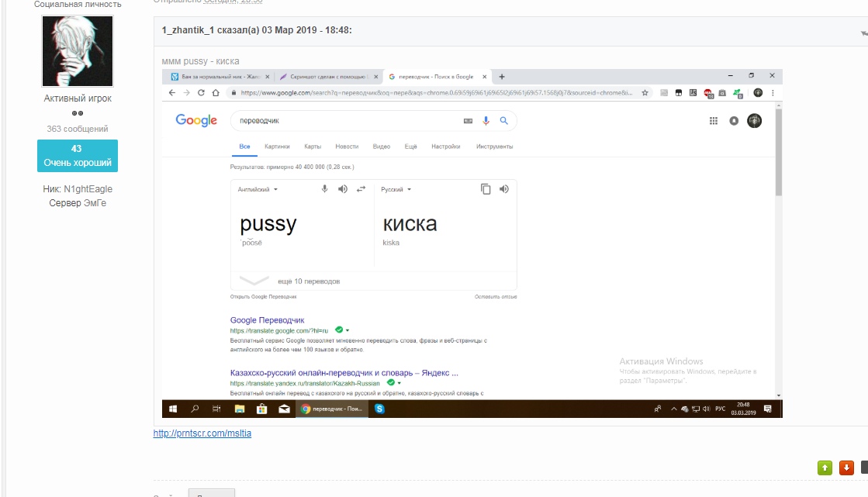Click the listen speaker for translation
Viewport: 868px width, 497px height.
tap(503, 189)
